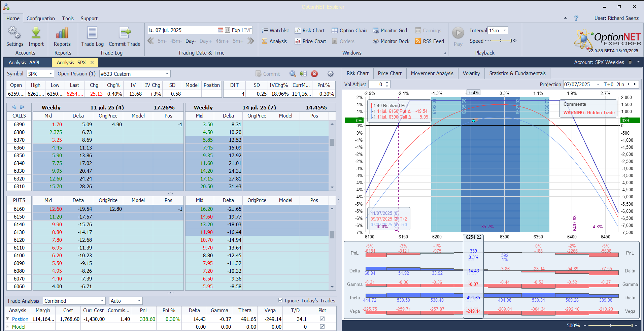Step forward with the double right chevron

pyautogui.click(x=250, y=41)
